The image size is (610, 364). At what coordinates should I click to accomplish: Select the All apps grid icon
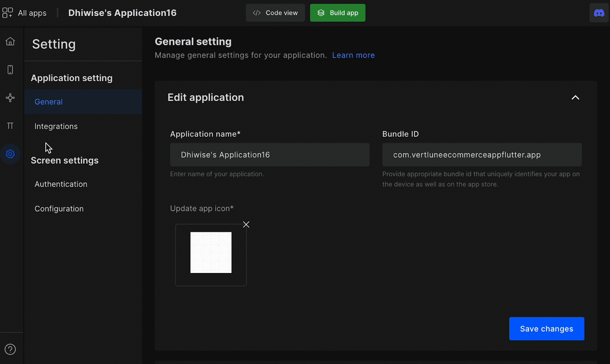[7, 12]
